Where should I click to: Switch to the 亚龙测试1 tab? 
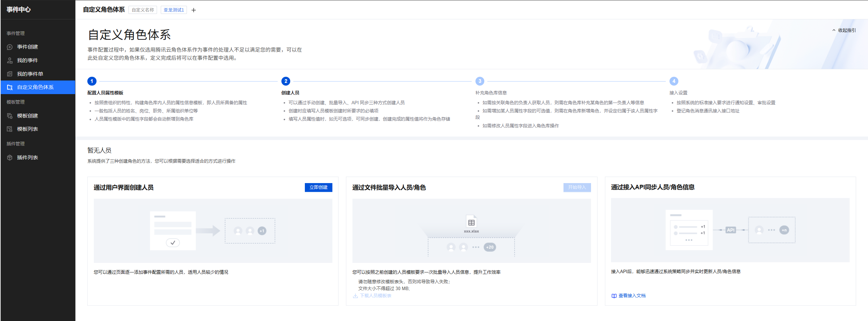point(174,10)
